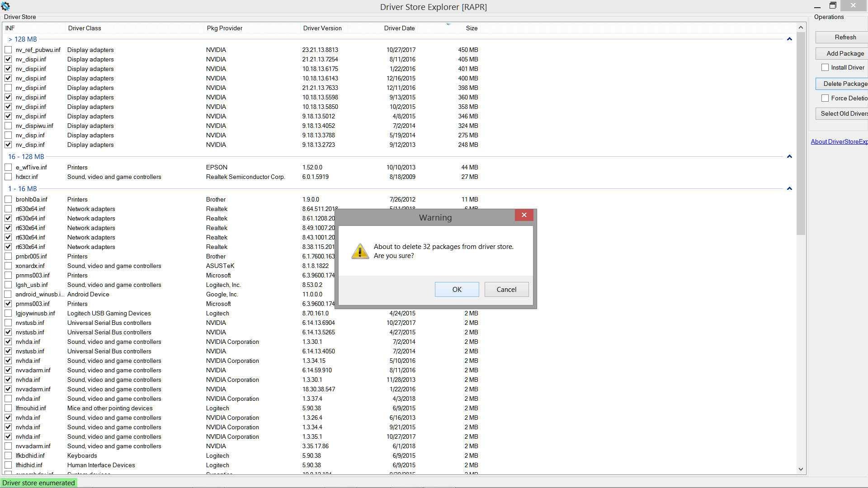Collapse the > 128 MB group chevron
Screen dimensions: 868x488
pyautogui.click(x=789, y=39)
